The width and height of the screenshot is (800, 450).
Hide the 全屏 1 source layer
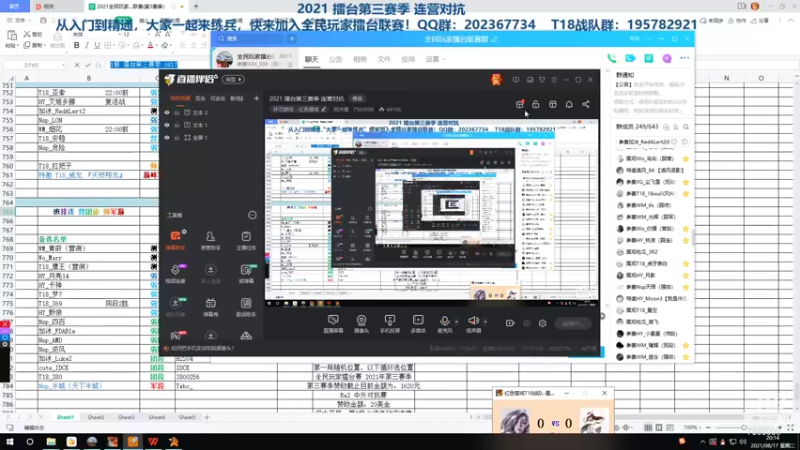(167, 138)
